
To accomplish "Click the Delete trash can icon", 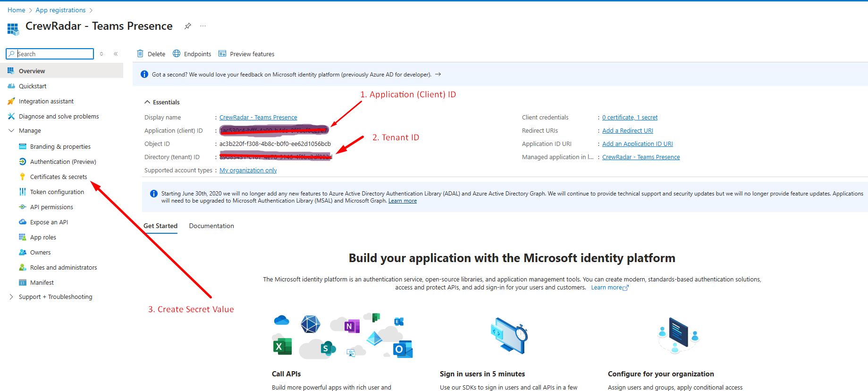I will click(140, 54).
